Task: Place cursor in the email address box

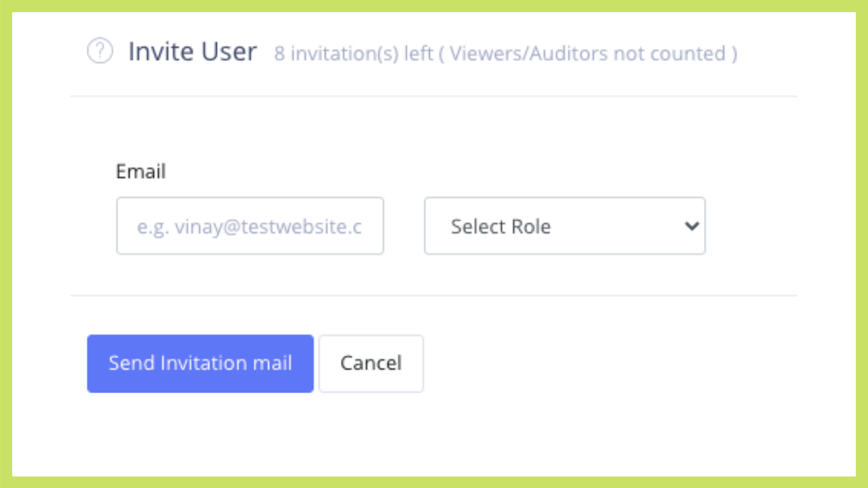Action: [250, 226]
